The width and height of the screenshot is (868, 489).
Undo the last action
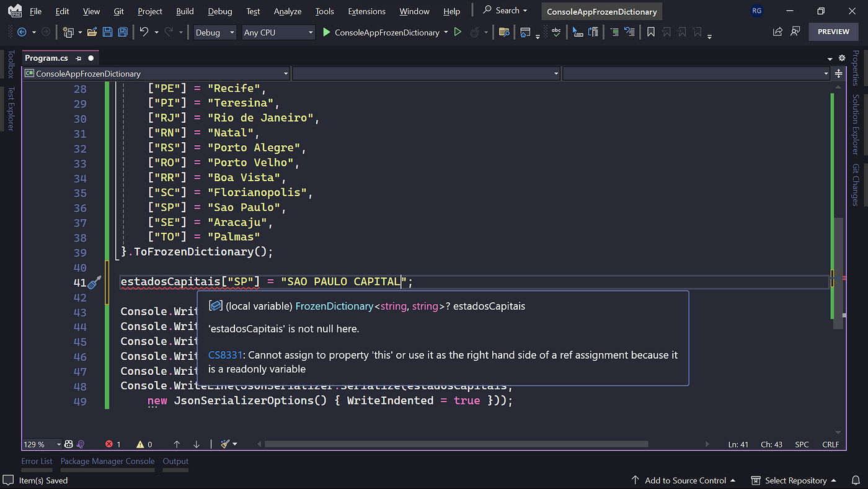tap(144, 32)
